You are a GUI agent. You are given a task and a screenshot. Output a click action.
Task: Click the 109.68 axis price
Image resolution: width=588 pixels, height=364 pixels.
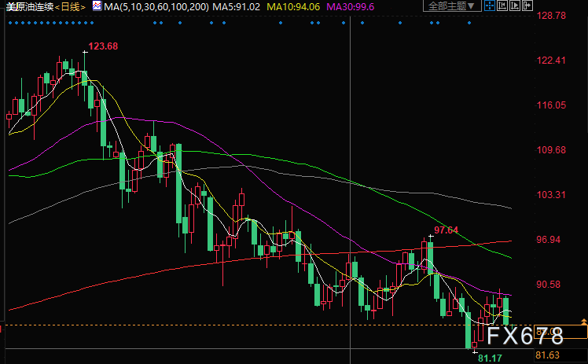(x=551, y=149)
